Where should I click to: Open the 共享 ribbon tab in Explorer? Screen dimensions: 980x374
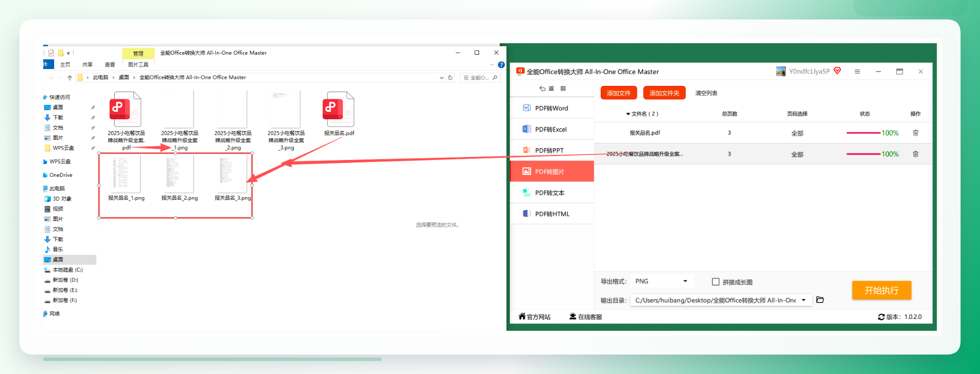(87, 65)
